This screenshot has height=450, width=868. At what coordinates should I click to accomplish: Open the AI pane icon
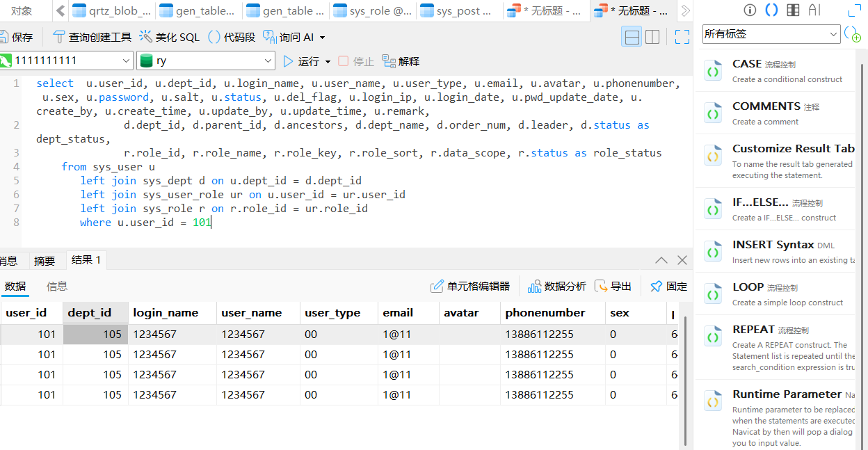[x=814, y=10]
